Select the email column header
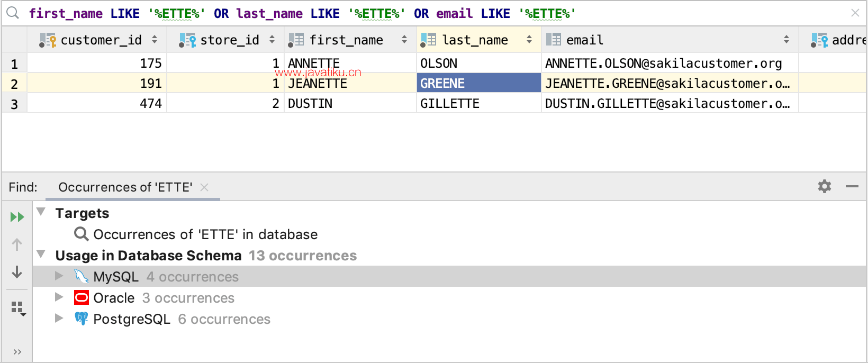The image size is (868, 363). pyautogui.click(x=670, y=40)
